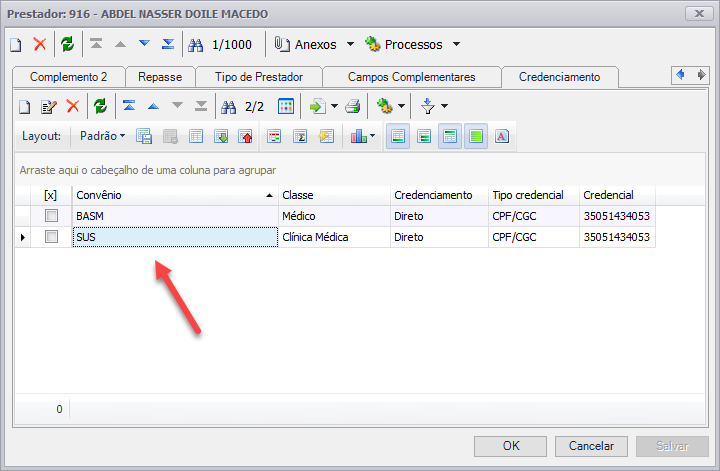The width and height of the screenshot is (720, 471).
Task: Refresh Prestador record with green arrows
Action: 68,44
